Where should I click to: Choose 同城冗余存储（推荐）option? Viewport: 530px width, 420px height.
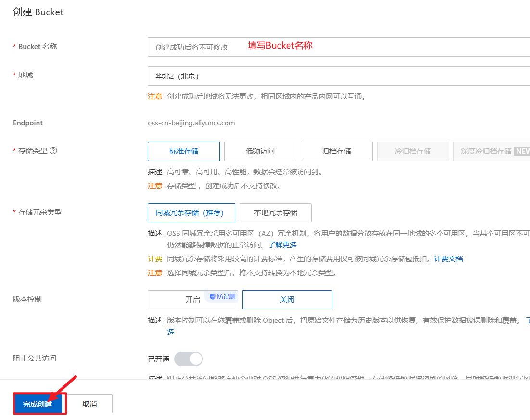(191, 213)
